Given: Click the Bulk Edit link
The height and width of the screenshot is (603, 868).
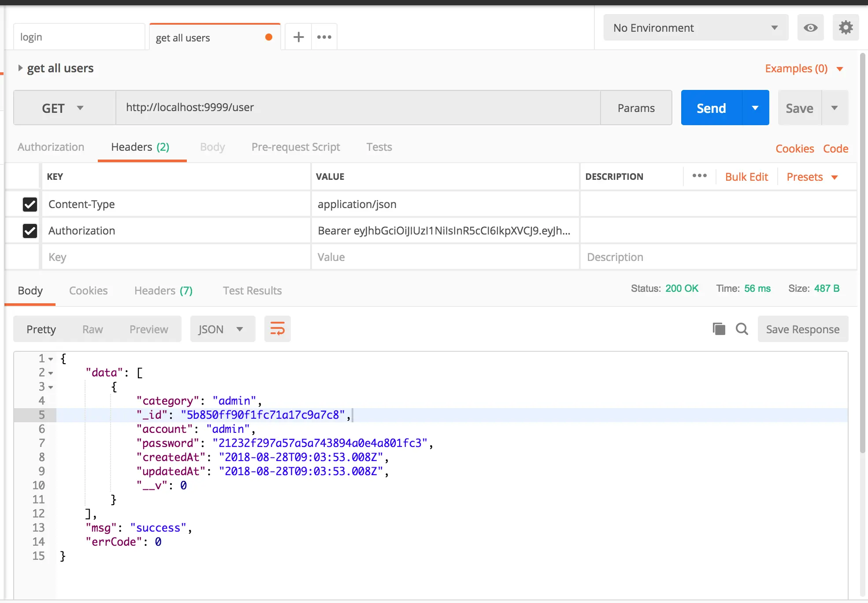Looking at the screenshot, I should (746, 177).
